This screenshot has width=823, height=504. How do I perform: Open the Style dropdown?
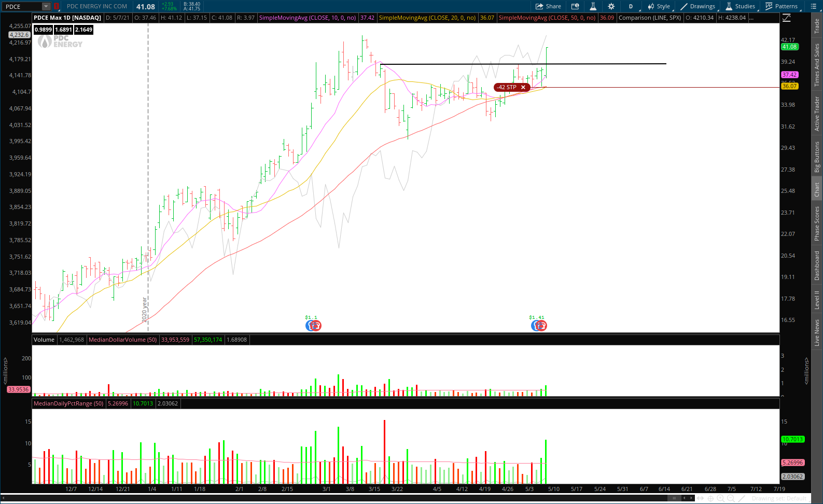[659, 6]
